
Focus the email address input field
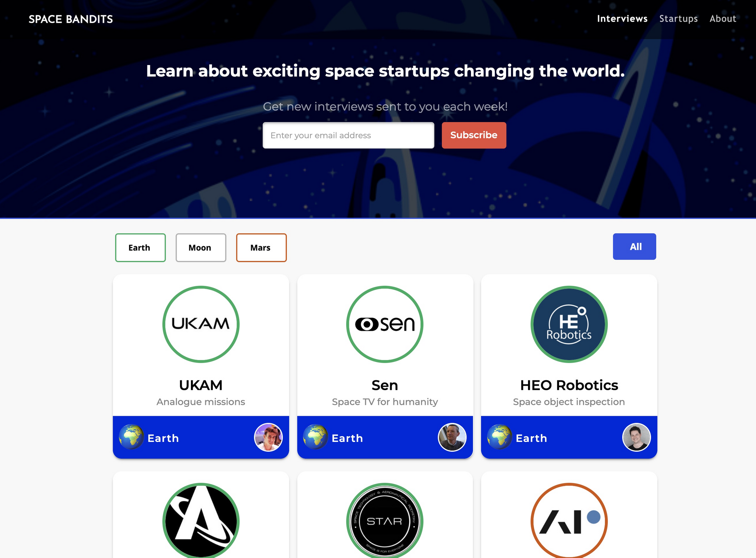pyautogui.click(x=348, y=135)
